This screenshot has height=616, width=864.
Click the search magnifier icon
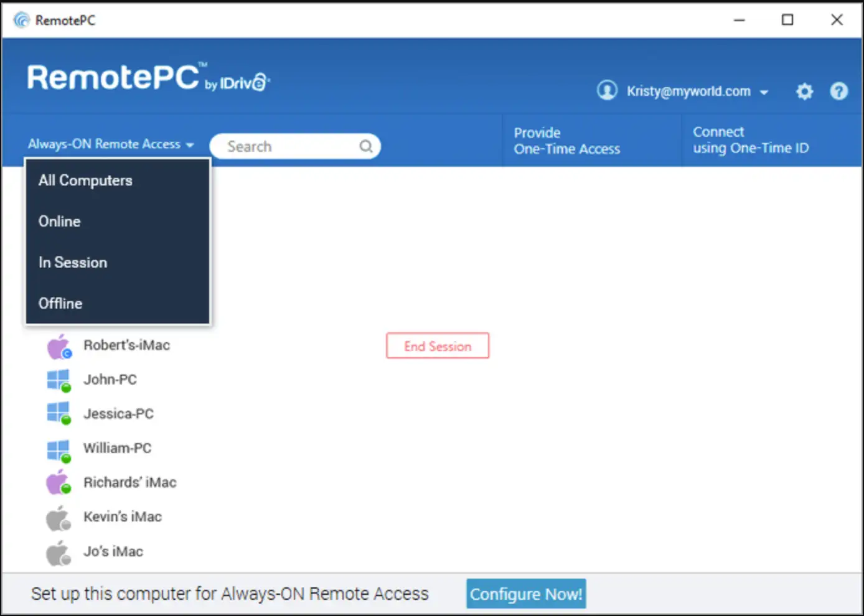366,146
